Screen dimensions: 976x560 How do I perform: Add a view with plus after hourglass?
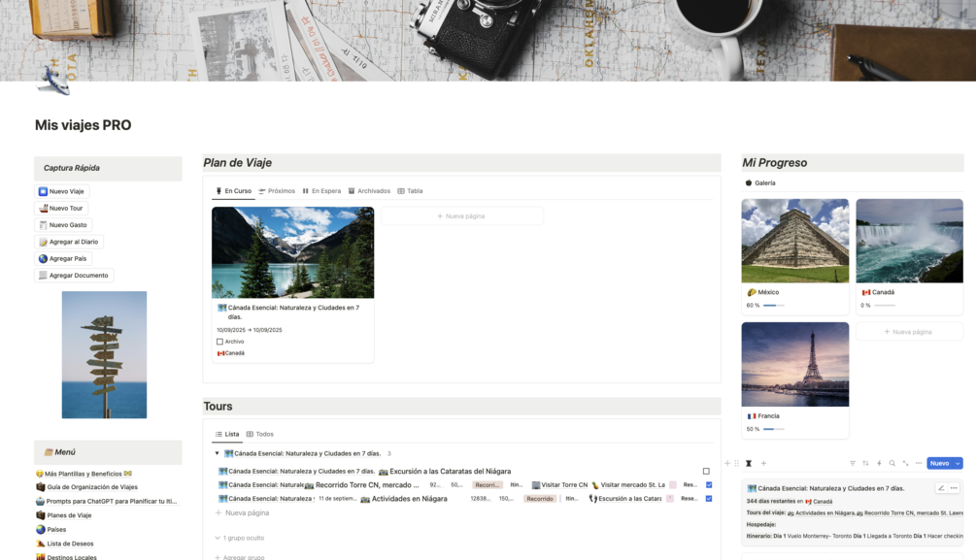click(763, 464)
